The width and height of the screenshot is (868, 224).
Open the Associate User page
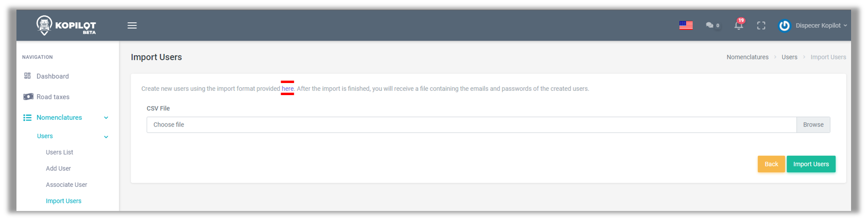click(x=66, y=185)
